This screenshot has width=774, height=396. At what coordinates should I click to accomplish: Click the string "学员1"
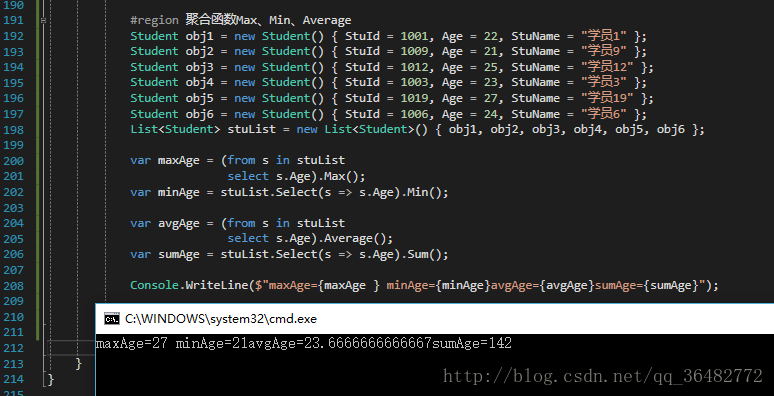pos(604,36)
